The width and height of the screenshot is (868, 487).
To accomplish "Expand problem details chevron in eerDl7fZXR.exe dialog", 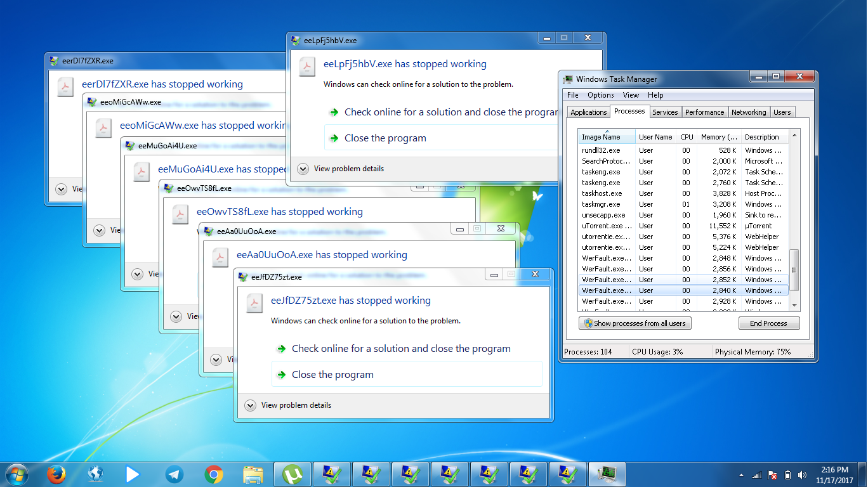I will pos(61,188).
